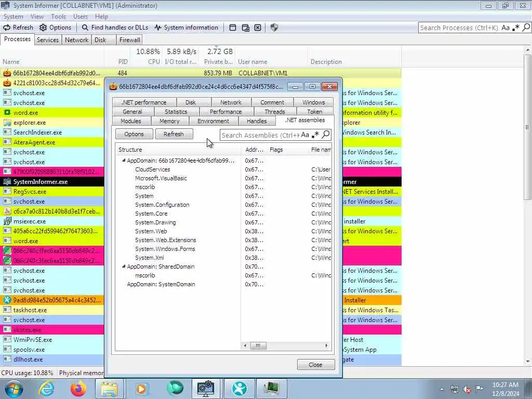Open the Help menu

pyautogui.click(x=101, y=17)
